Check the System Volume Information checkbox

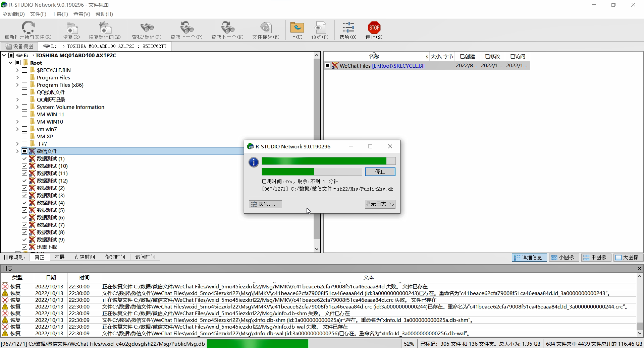tap(24, 107)
